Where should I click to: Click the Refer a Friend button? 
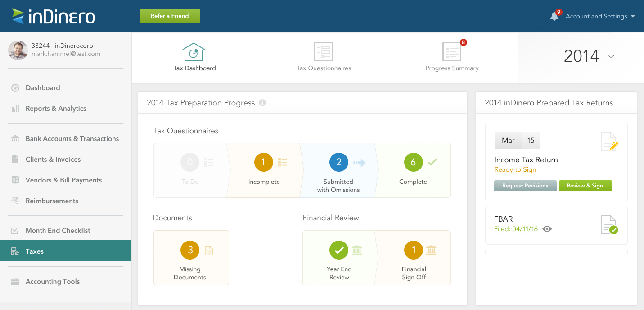tap(170, 16)
